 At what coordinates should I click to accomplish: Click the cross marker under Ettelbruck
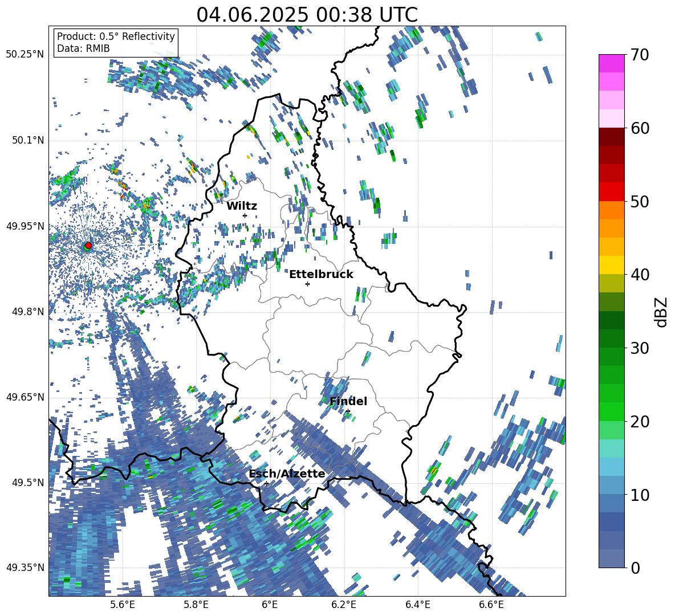tap(307, 284)
